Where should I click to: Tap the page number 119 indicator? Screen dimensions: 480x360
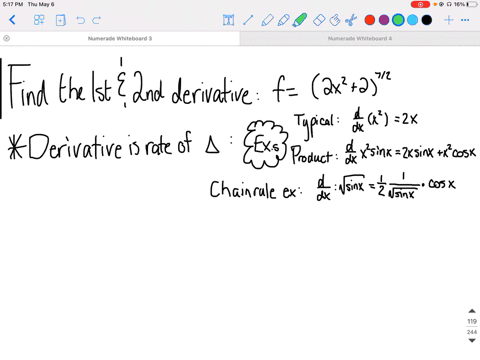tap(472, 321)
